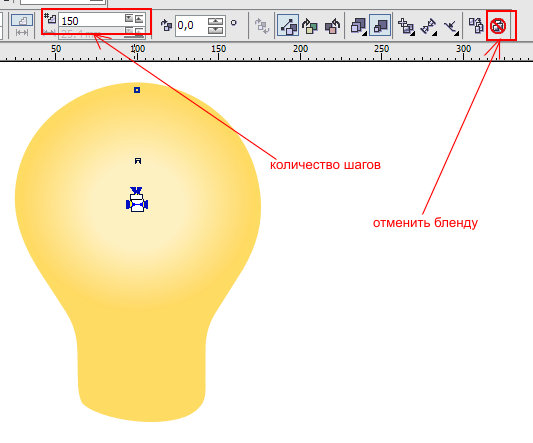Open the More blend options dropdown
Screen dimensions: 533x443
(x=406, y=26)
